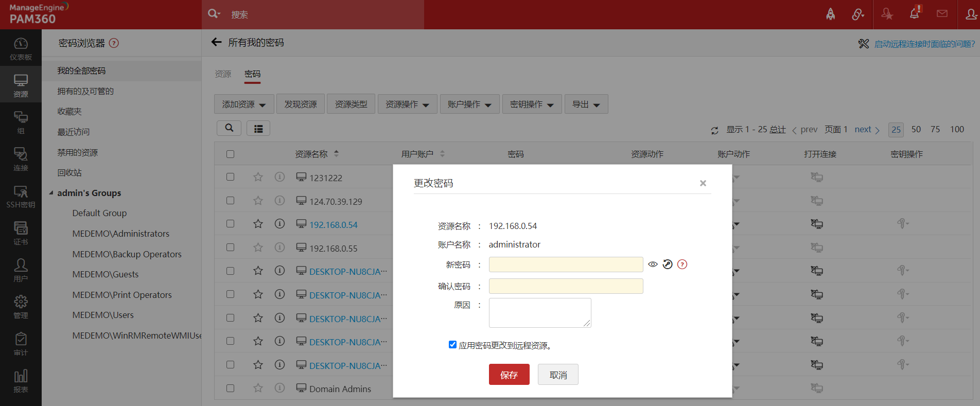This screenshot has width=980, height=406.
Task: Click the 资源类型 button
Action: coord(351,104)
